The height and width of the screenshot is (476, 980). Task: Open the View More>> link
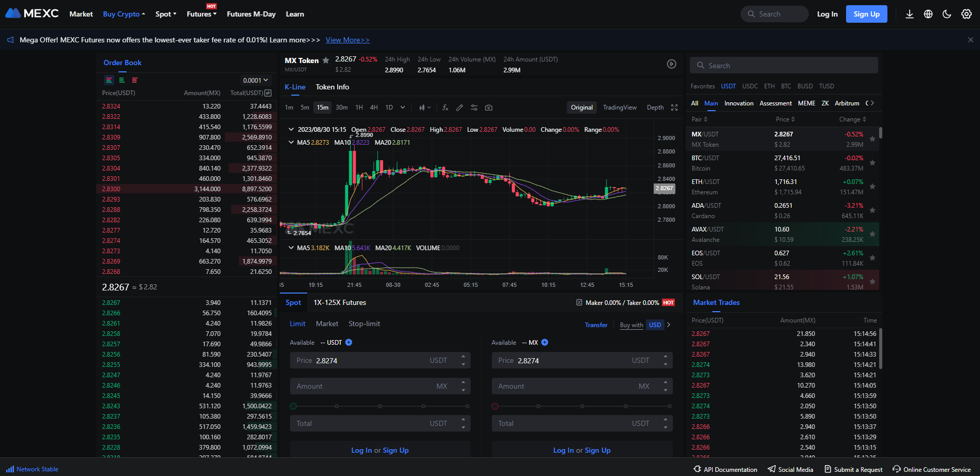click(x=348, y=40)
